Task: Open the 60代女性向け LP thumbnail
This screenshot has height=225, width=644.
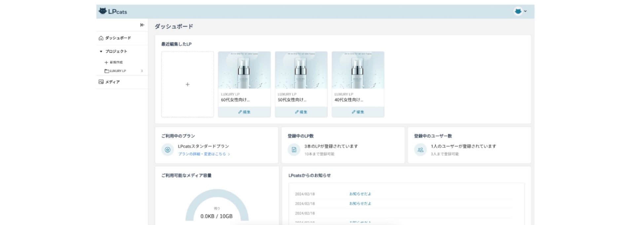Action: point(244,70)
